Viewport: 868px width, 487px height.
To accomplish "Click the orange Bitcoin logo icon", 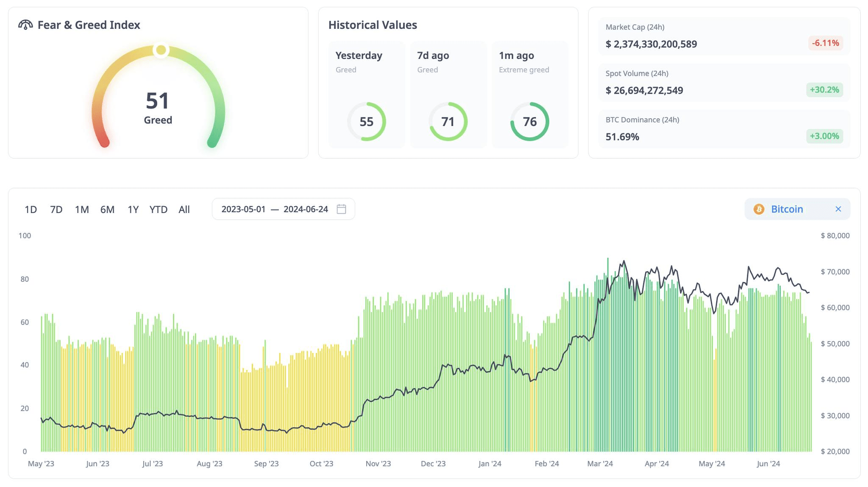I will tap(759, 209).
